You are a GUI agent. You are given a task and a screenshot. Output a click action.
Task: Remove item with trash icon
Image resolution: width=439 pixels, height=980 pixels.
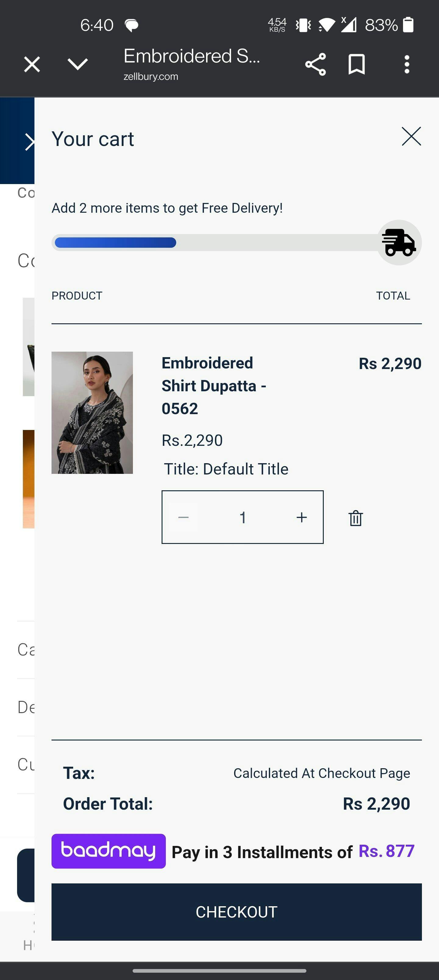[x=355, y=518]
